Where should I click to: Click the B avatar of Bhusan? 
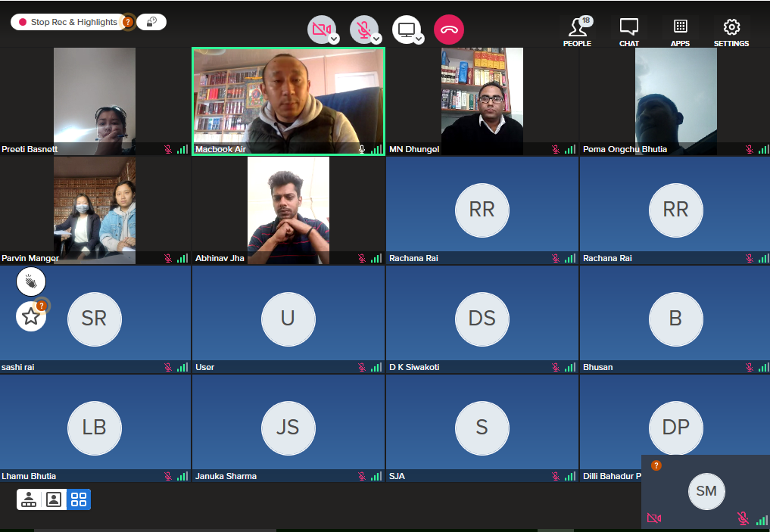(x=675, y=319)
